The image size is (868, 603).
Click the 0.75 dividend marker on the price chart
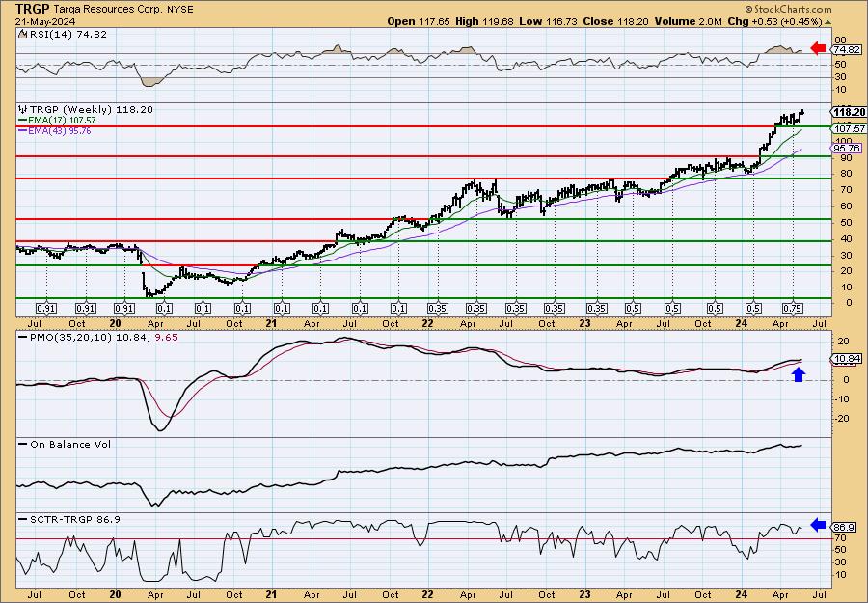click(793, 309)
